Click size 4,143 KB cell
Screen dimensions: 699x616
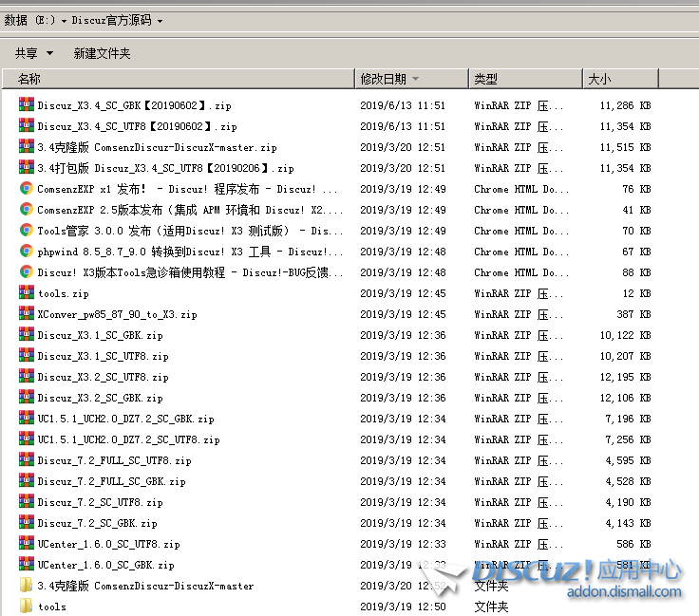[x=628, y=523]
